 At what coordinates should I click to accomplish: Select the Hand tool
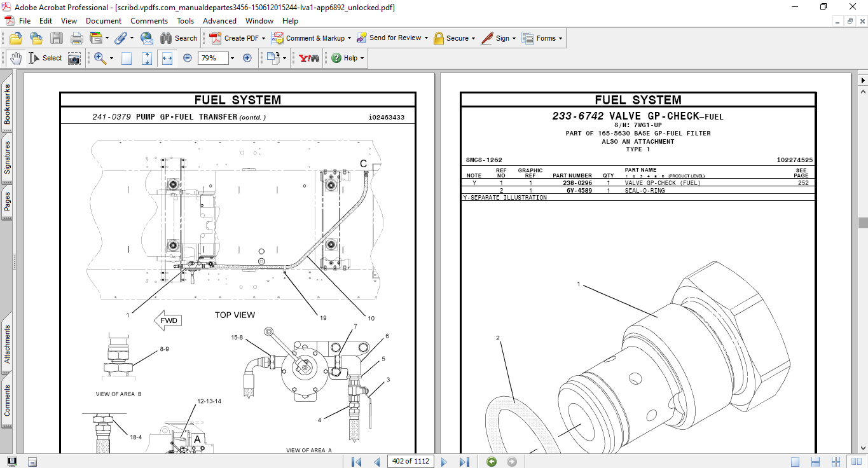[x=15, y=58]
